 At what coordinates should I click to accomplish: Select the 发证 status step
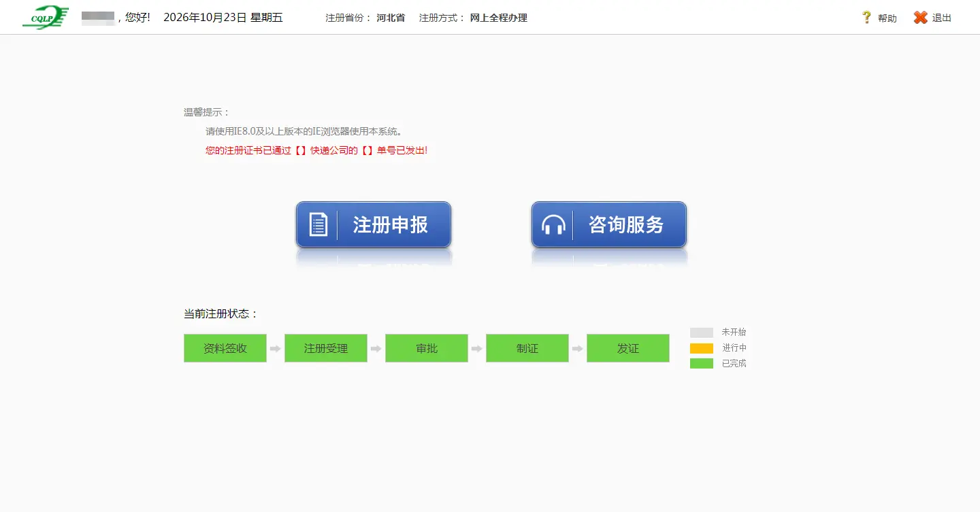pos(628,348)
